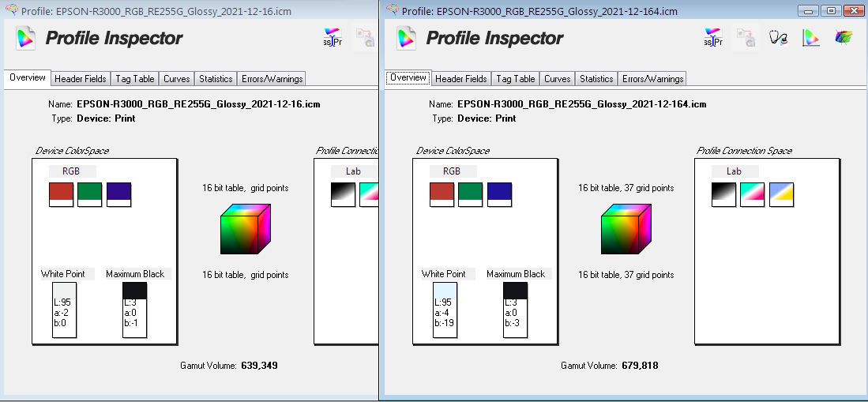Click green channel swatch in right window
Image resolution: width=868 pixels, height=402 pixels.
(x=471, y=194)
